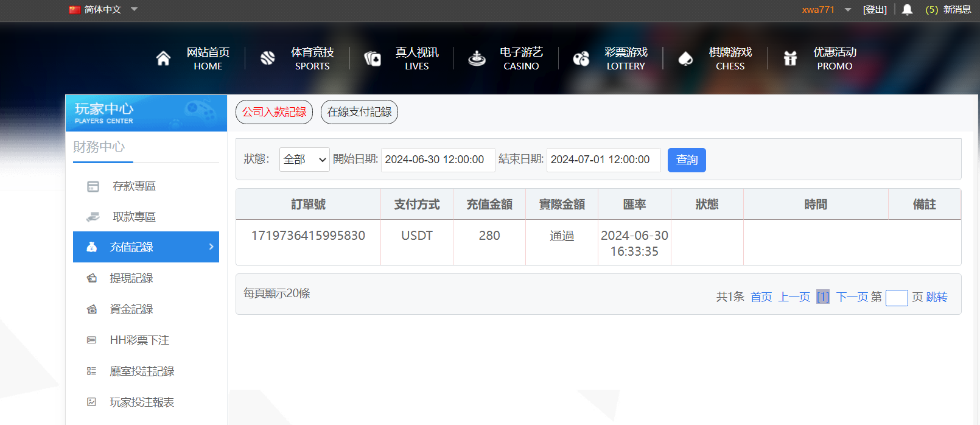Click the 結束日期 end date field
This screenshot has width=980, height=425.
603,160
